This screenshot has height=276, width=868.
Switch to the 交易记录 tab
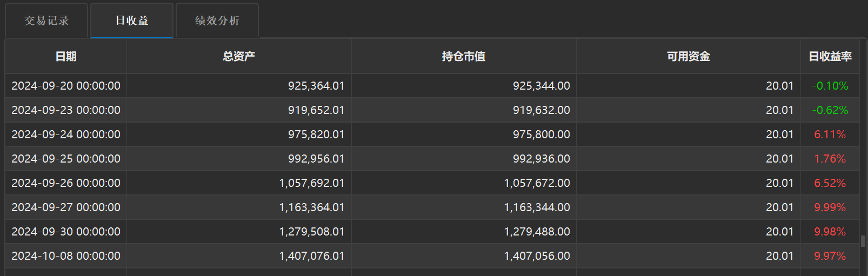(46, 21)
